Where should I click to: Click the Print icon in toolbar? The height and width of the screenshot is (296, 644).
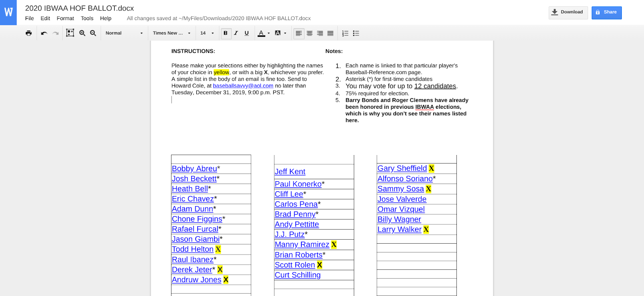point(29,33)
